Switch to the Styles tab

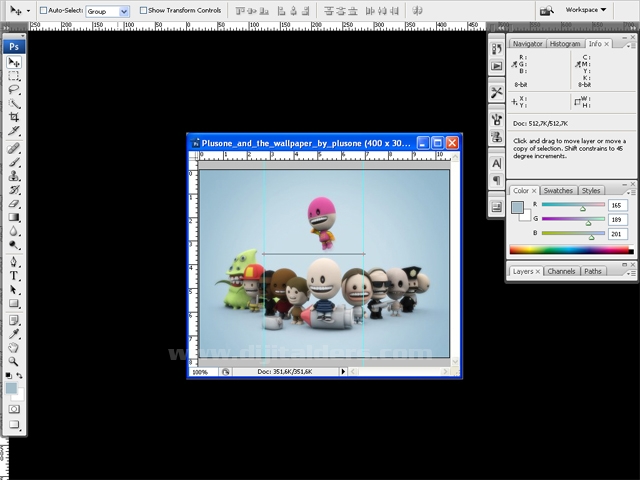click(591, 191)
